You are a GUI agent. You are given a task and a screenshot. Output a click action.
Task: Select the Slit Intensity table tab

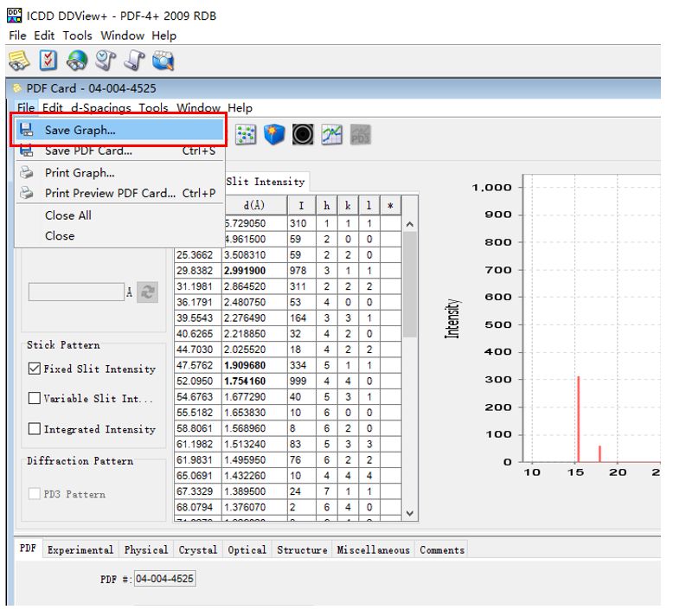[x=266, y=182]
